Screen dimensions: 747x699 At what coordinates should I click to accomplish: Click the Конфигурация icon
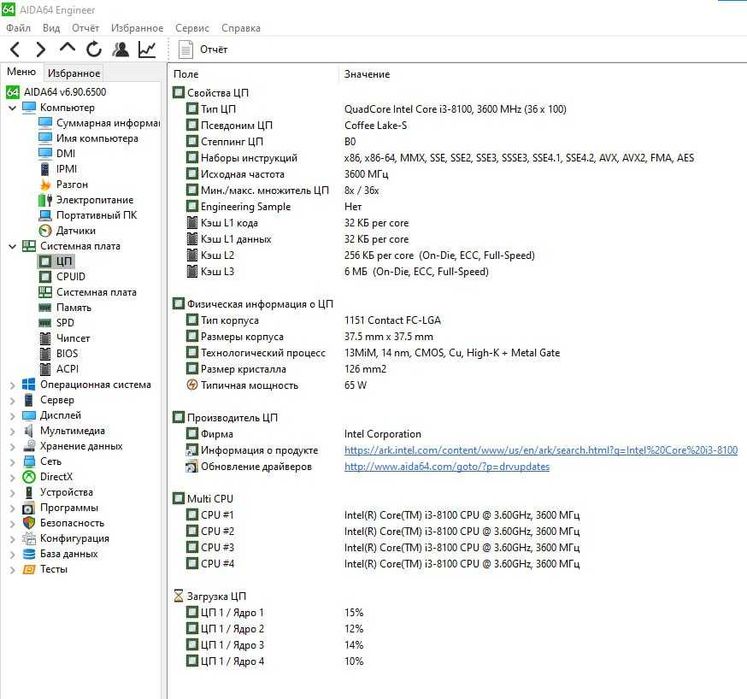pos(29,538)
